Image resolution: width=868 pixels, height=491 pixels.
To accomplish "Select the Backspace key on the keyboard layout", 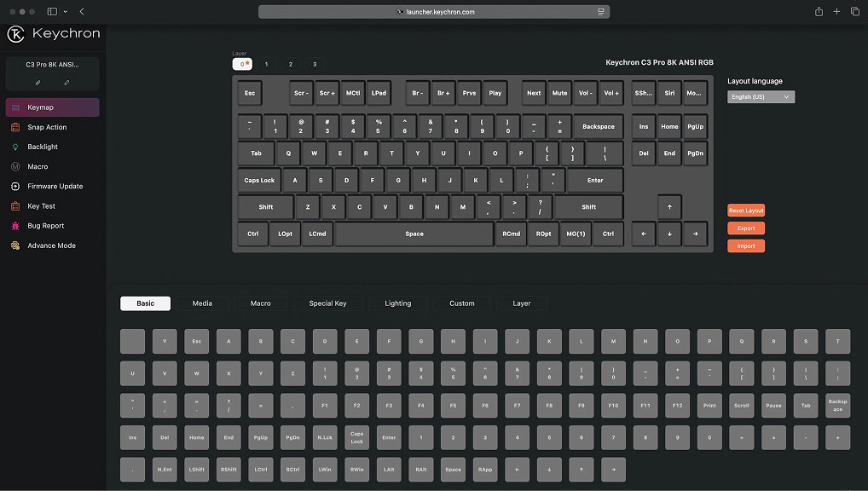I will point(599,127).
